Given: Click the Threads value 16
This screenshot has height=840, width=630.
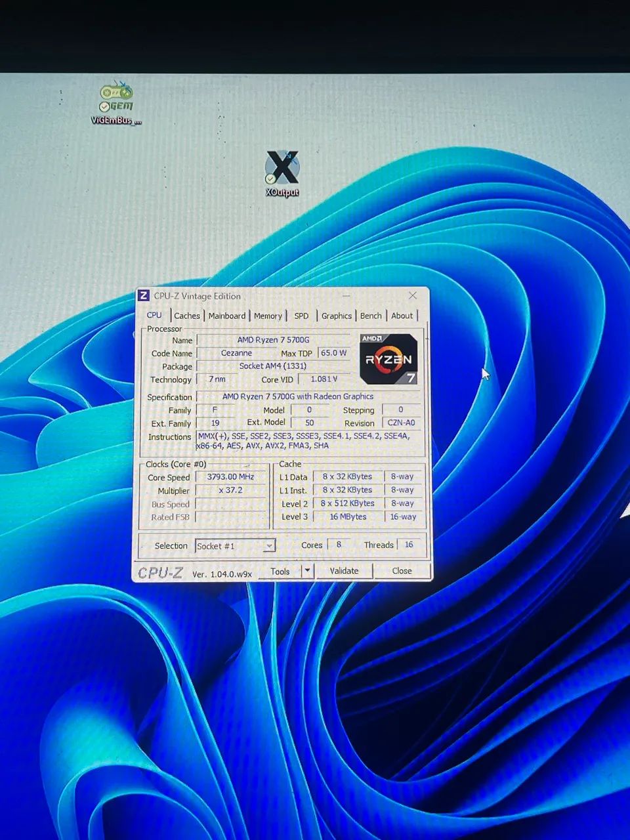Looking at the screenshot, I should coord(409,545).
